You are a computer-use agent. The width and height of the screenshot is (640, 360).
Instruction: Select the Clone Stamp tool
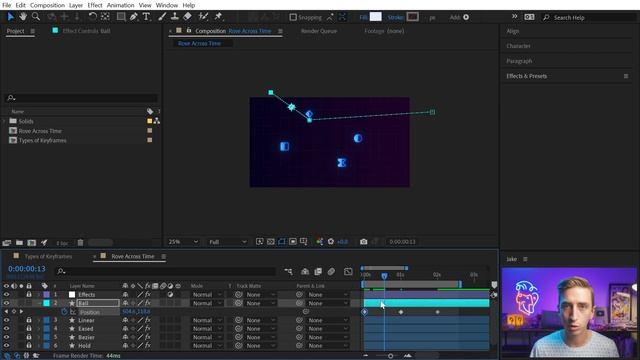coord(175,17)
